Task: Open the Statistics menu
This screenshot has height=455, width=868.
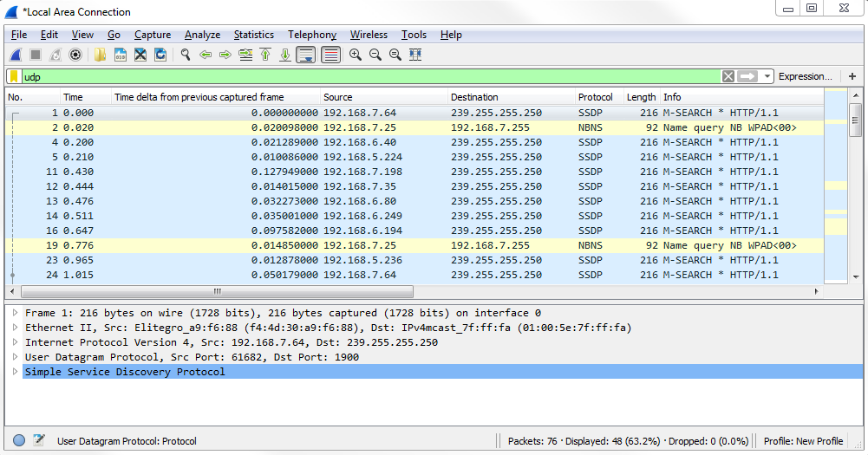Action: click(x=253, y=35)
